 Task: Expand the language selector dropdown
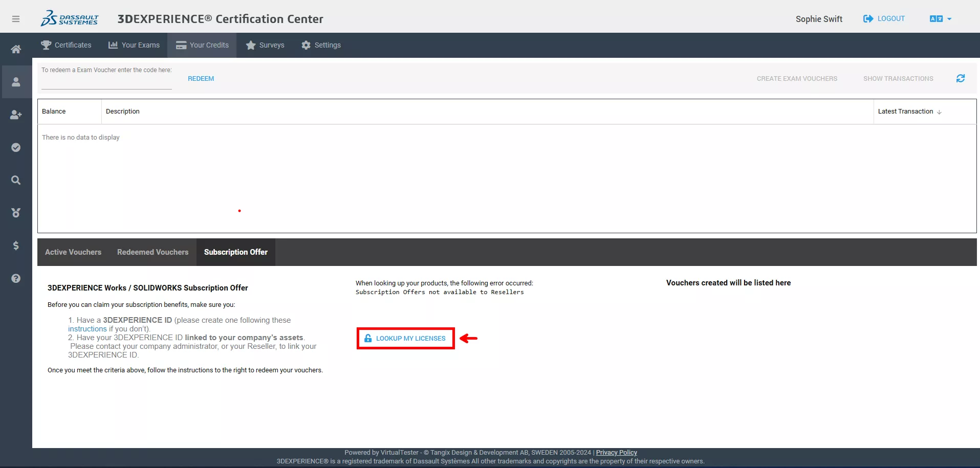point(940,19)
